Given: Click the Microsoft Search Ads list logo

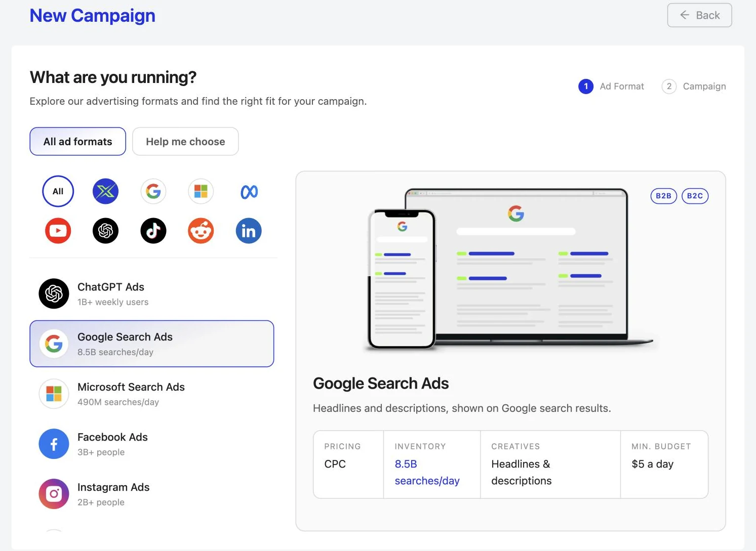Looking at the screenshot, I should pos(54,394).
